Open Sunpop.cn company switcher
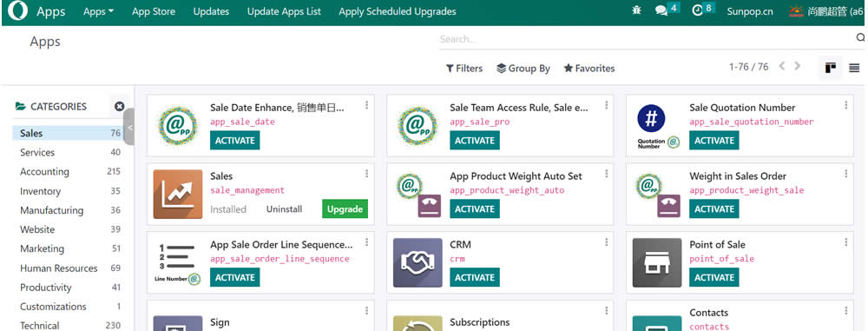Image resolution: width=868 pixels, height=331 pixels. (750, 11)
